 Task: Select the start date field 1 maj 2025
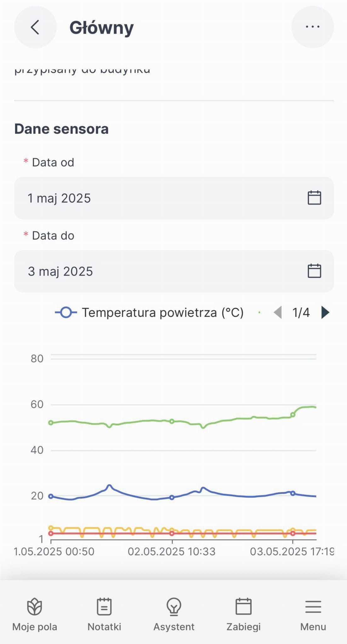pos(157,198)
